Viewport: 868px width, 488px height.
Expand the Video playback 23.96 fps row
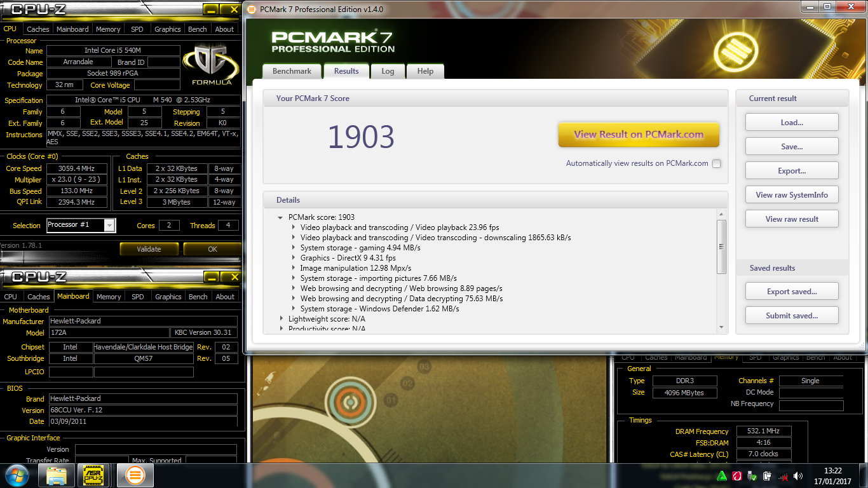click(293, 227)
